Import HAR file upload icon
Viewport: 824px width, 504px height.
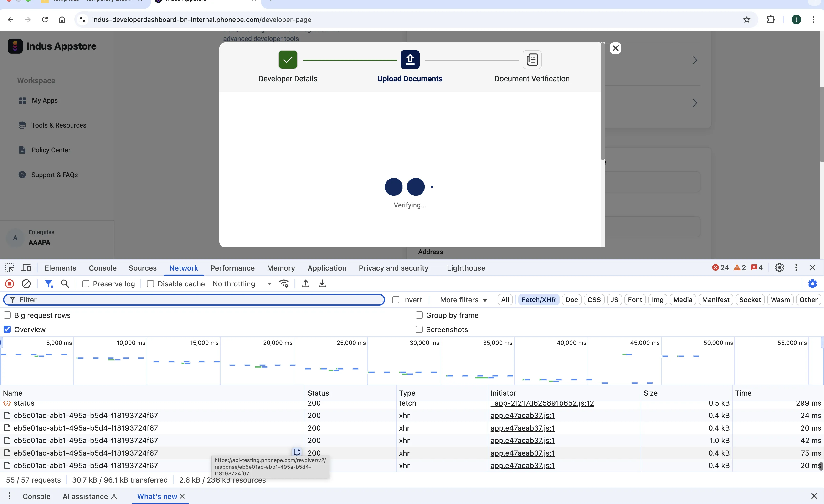click(x=305, y=284)
